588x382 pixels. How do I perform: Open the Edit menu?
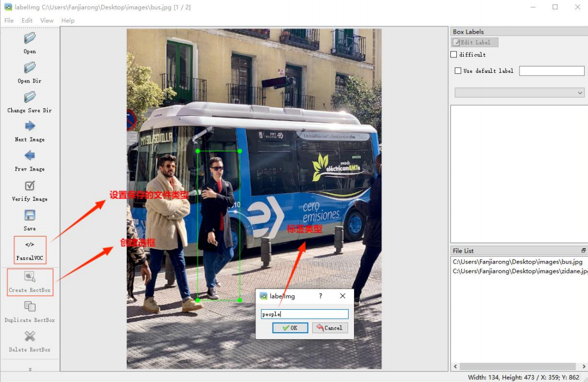(x=27, y=20)
